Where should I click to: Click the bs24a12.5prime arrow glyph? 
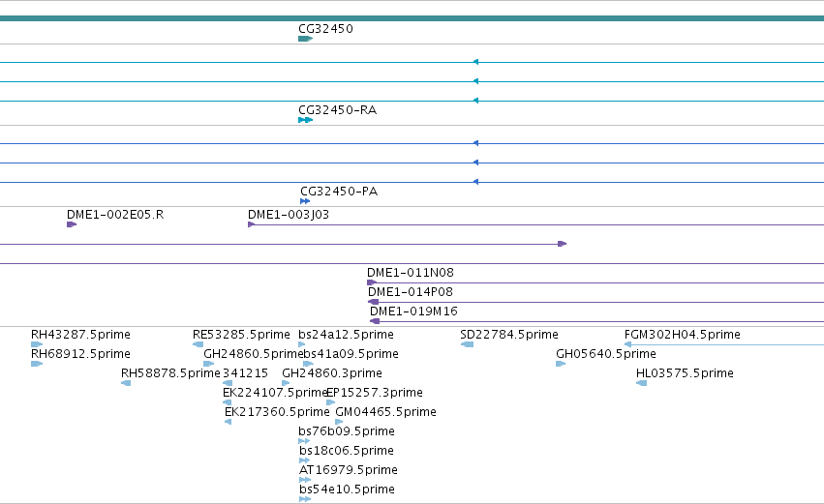pyautogui.click(x=302, y=345)
